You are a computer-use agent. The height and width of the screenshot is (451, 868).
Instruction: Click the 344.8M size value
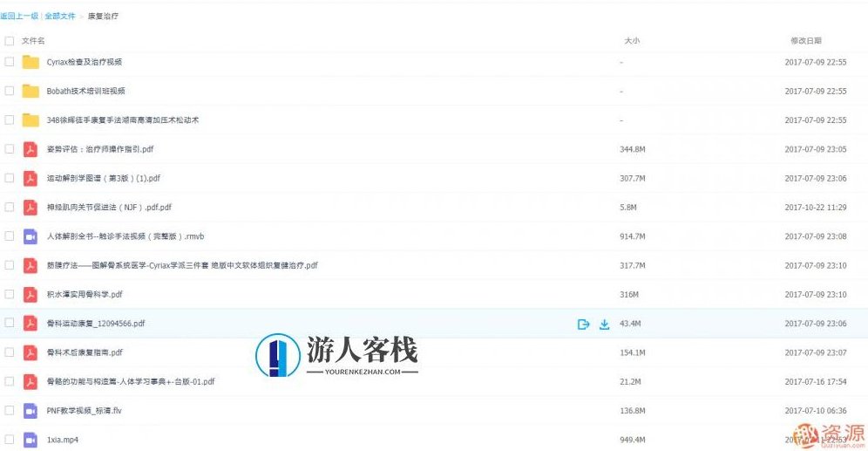point(633,149)
